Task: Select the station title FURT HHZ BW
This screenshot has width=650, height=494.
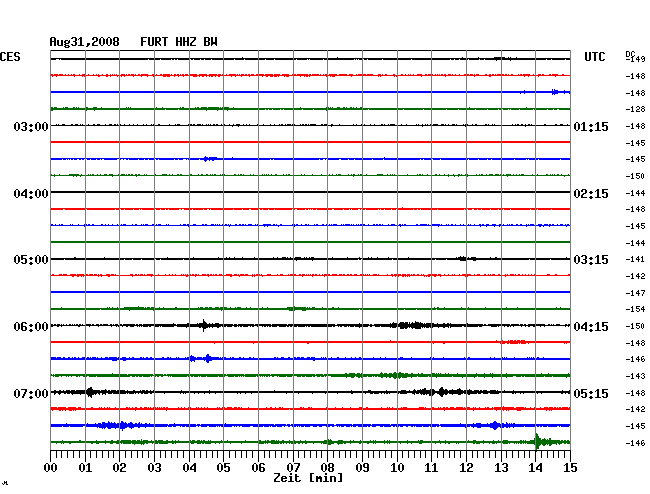Action: pyautogui.click(x=179, y=42)
